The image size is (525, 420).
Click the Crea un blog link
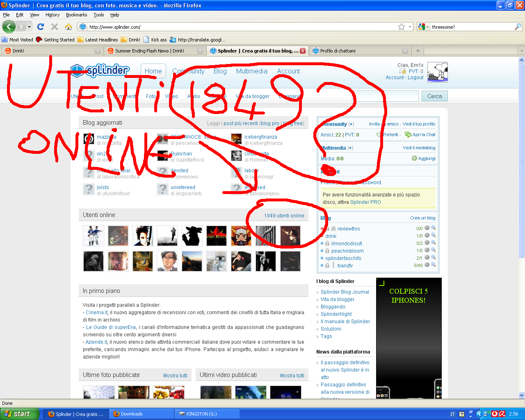(x=423, y=218)
